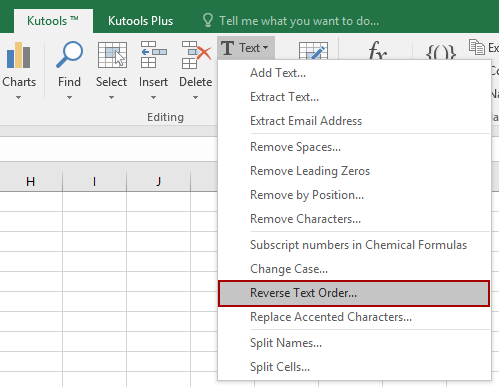This screenshot has height=387, width=499.
Task: Select Extract Email Address option
Action: pyautogui.click(x=354, y=121)
